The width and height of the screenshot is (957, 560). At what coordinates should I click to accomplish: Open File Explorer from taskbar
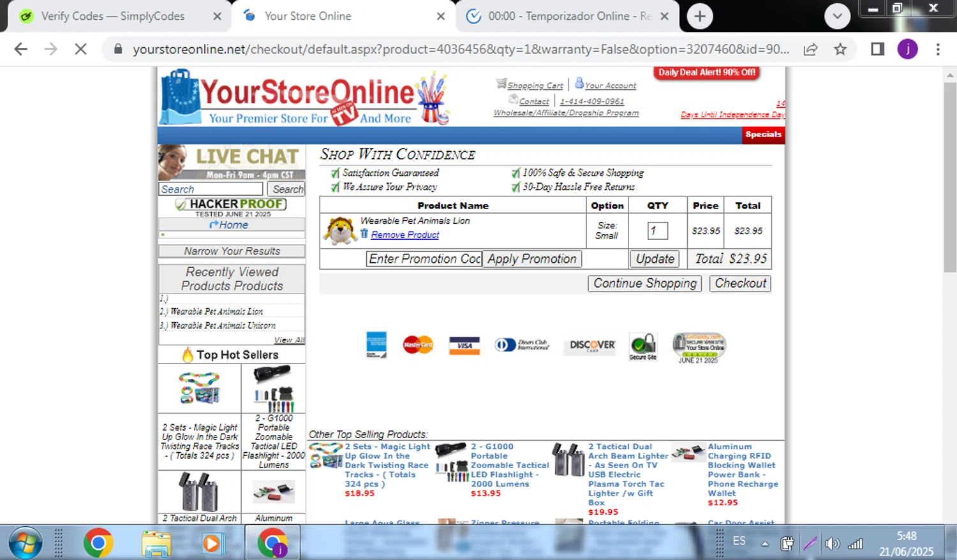156,543
